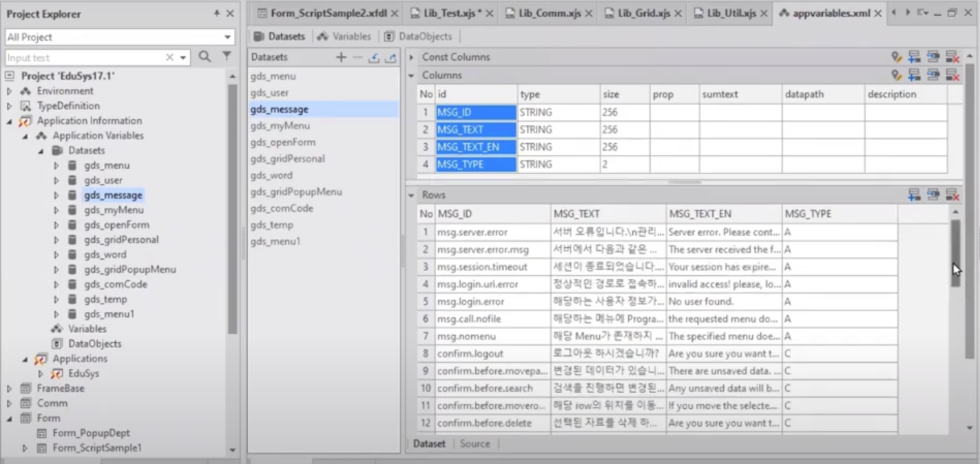The width and height of the screenshot is (980, 464).
Task: Click the export dataset icon
Action: tap(390, 57)
